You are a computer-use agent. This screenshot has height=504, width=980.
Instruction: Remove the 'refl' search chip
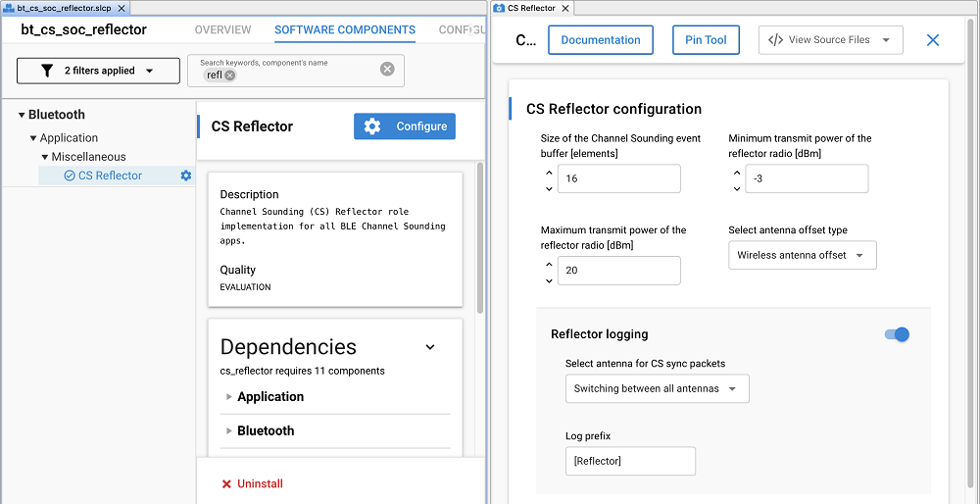click(x=230, y=76)
